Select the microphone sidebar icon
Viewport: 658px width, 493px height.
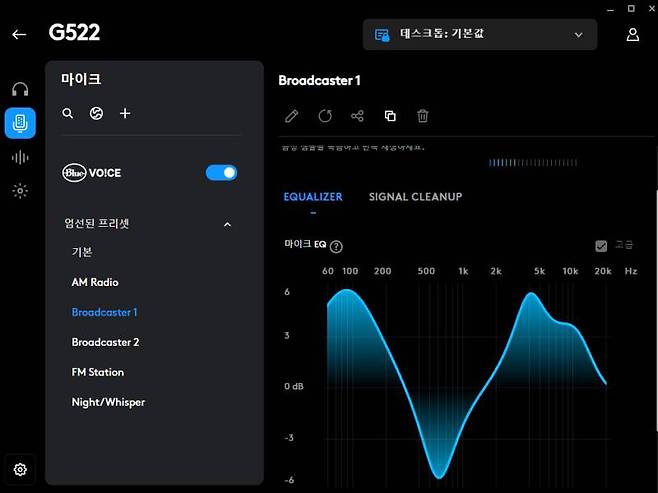(x=20, y=123)
